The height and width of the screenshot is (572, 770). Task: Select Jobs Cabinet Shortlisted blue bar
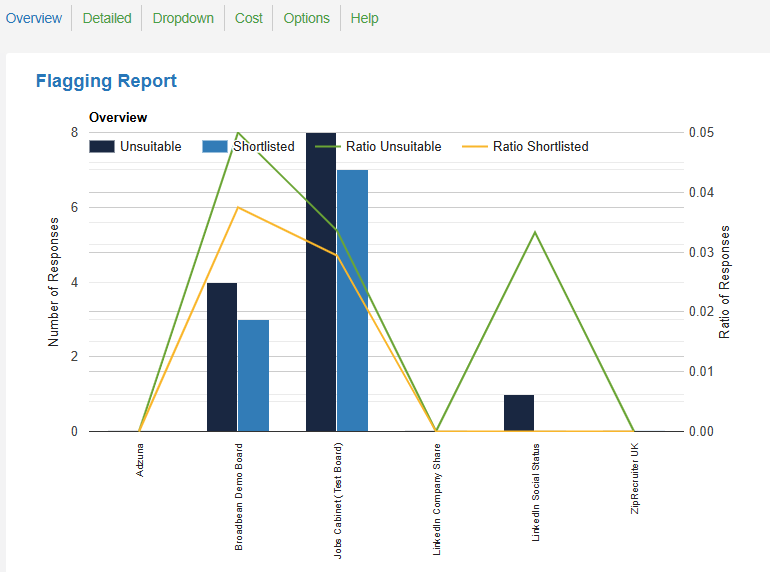click(x=353, y=300)
